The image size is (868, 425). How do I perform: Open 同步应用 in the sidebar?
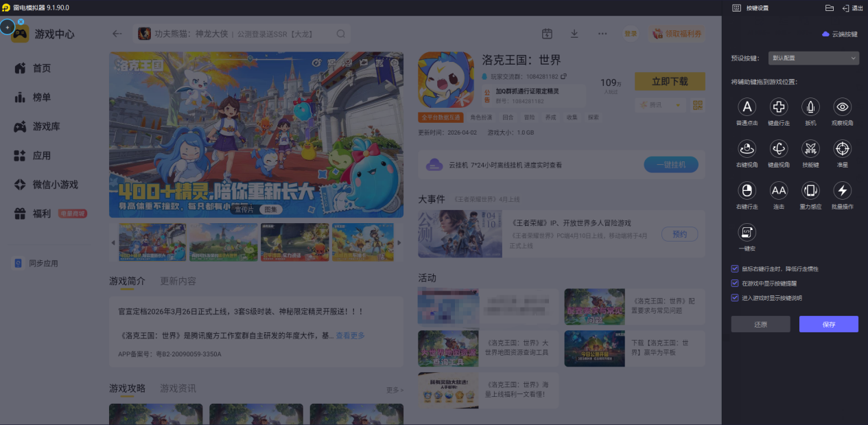(x=43, y=263)
